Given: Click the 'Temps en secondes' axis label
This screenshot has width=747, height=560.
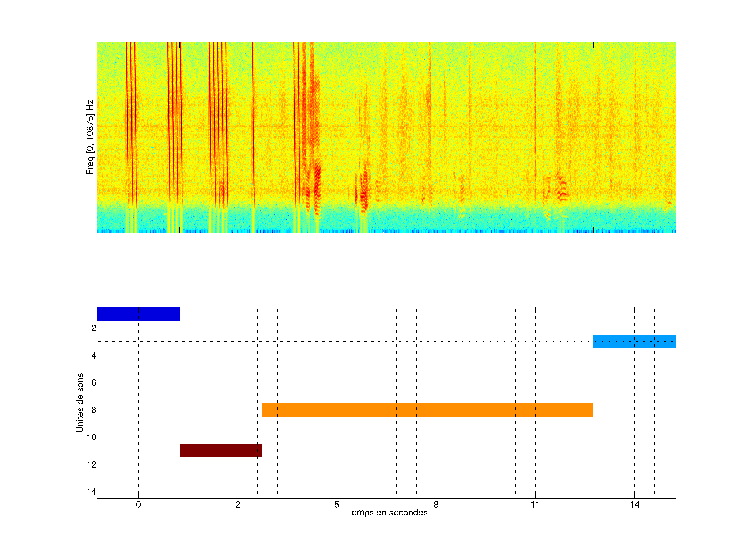Looking at the screenshot, I should (387, 512).
